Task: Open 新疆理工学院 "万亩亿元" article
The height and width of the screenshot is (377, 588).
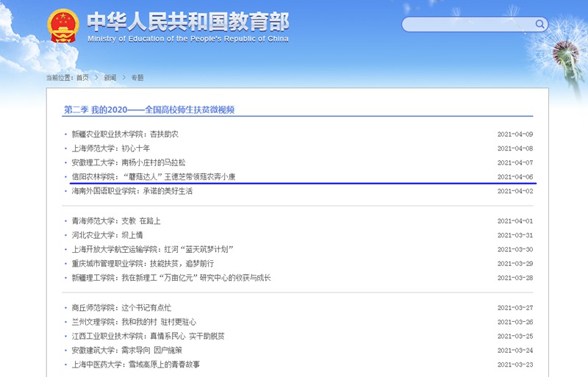Action: [171, 278]
